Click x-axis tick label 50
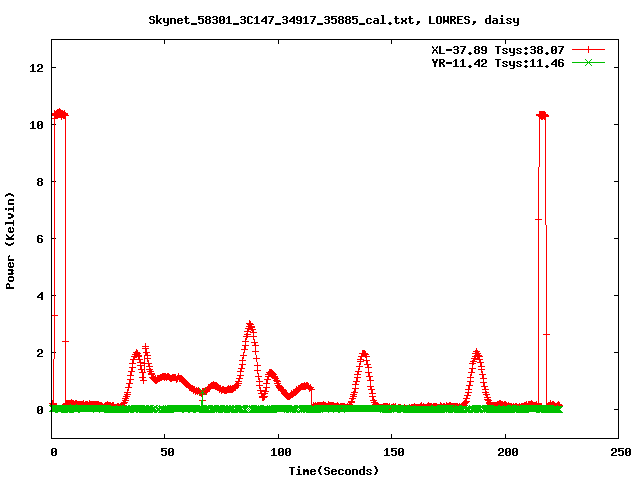 167,452
